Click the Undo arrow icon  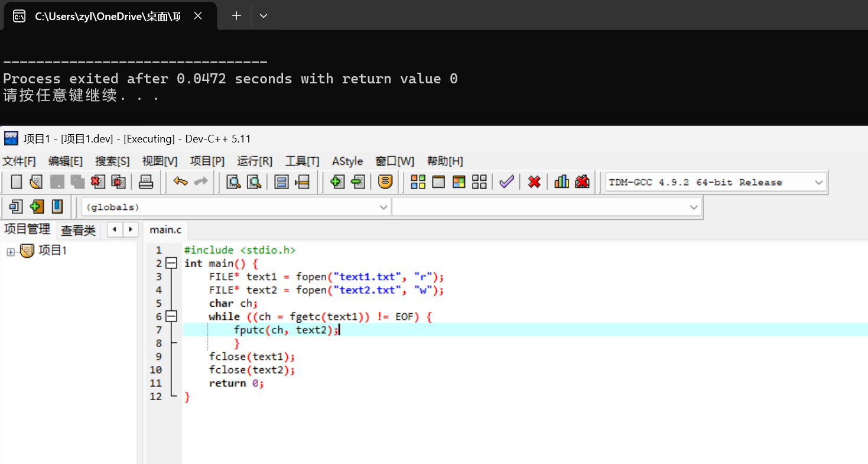(180, 181)
